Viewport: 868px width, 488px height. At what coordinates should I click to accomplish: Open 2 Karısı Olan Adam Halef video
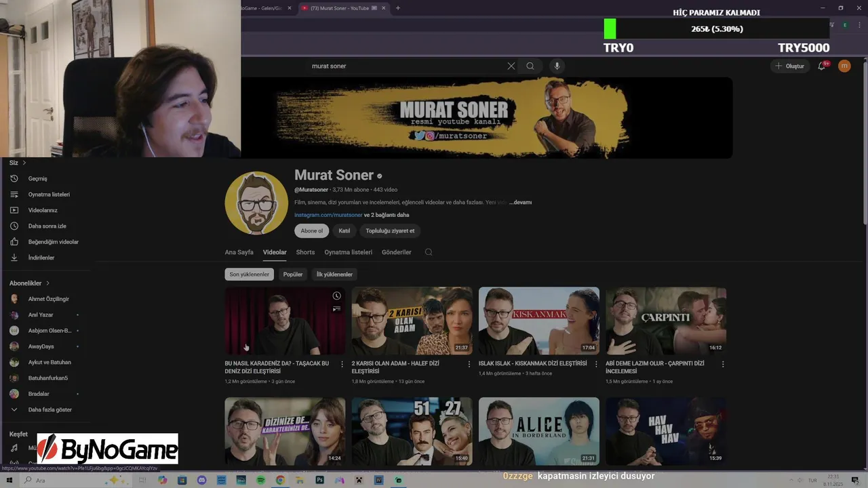coord(412,321)
